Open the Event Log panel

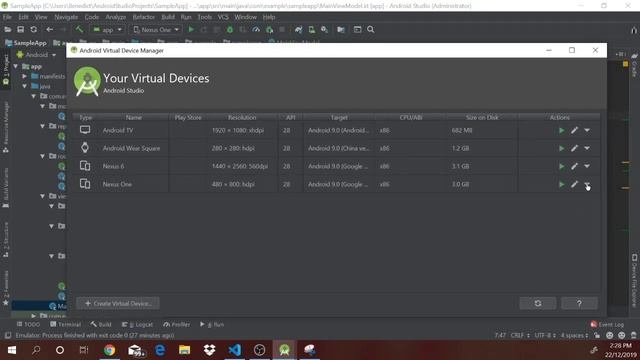607,324
